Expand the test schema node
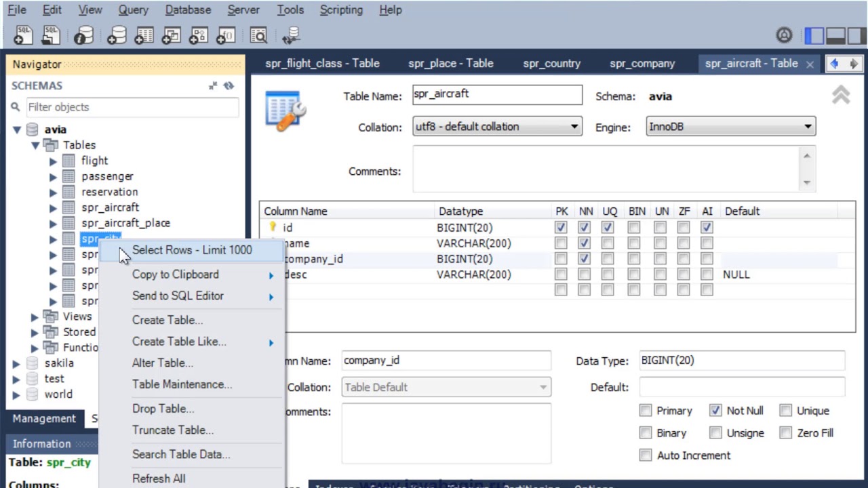868x488 pixels. [16, 380]
